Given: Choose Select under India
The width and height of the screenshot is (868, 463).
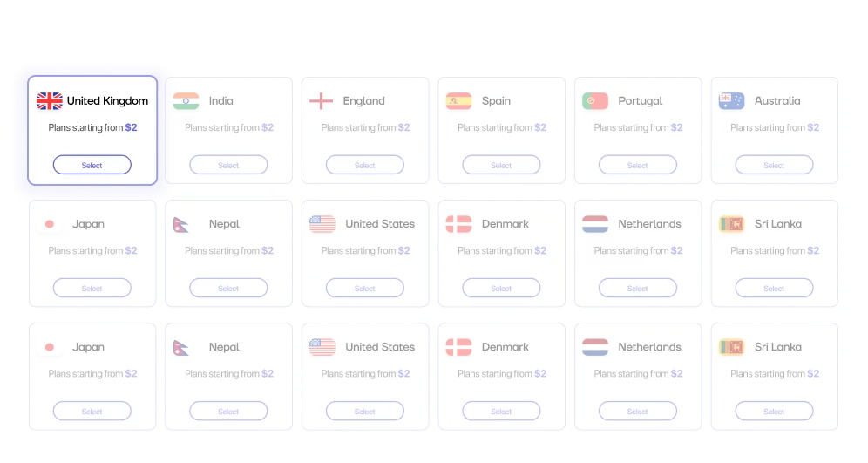Looking at the screenshot, I should pos(228,165).
